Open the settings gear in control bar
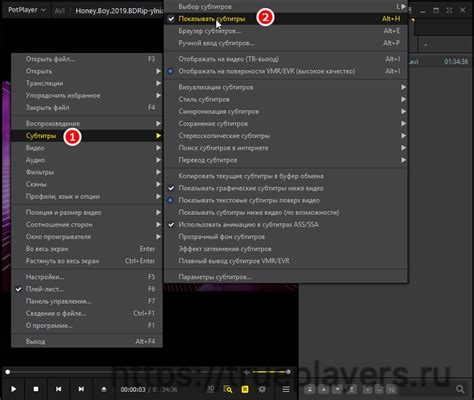The height and width of the screenshot is (400, 474). coord(262,389)
